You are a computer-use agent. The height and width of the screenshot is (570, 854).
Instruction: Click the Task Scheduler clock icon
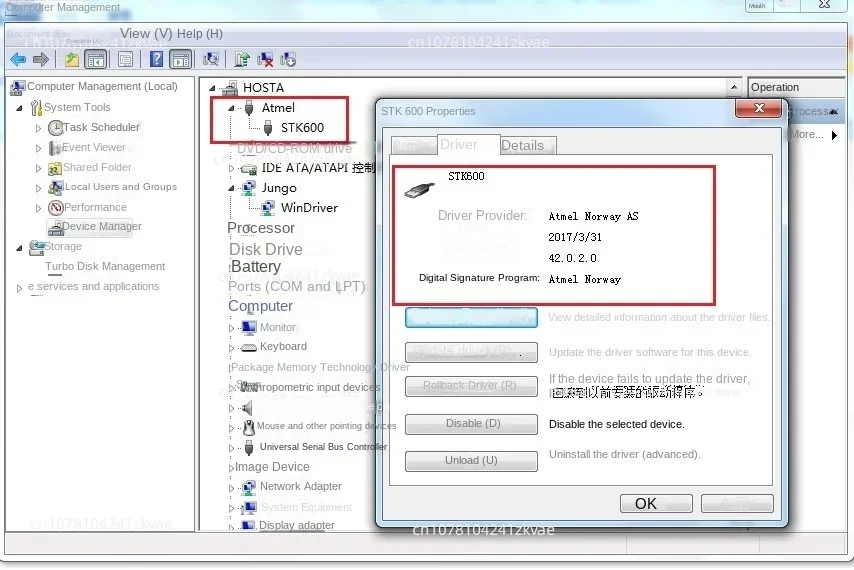55,128
